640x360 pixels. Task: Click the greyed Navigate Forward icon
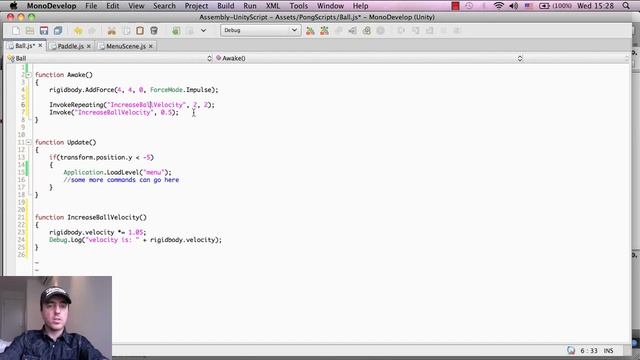(190, 31)
